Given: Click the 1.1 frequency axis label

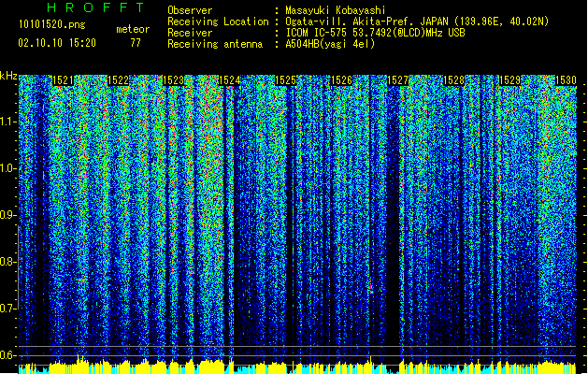Looking at the screenshot, I should (7, 122).
